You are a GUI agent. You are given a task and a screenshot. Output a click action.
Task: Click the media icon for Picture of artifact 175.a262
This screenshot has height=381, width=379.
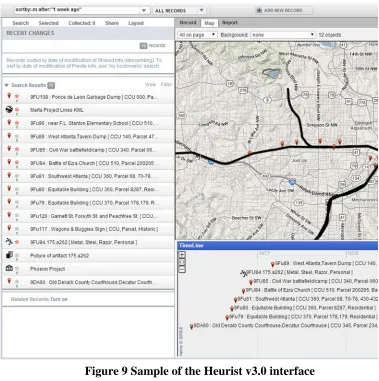[x=9, y=255]
